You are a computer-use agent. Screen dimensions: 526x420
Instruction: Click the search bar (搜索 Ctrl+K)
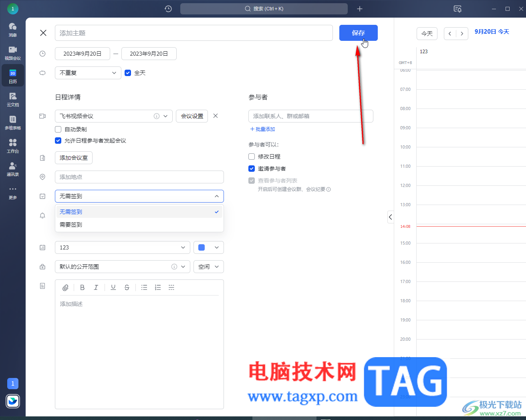pos(264,9)
